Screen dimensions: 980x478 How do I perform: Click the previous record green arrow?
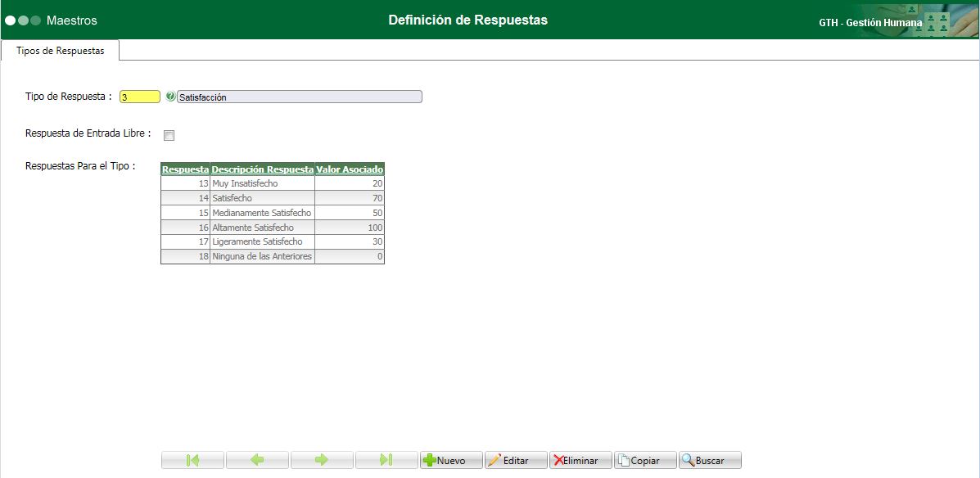[258, 459]
